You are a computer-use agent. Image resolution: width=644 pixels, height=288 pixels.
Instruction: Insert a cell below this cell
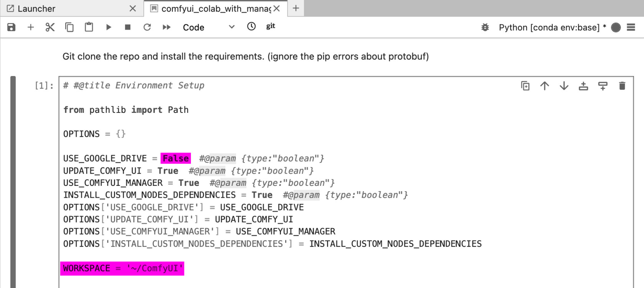pyautogui.click(x=603, y=86)
